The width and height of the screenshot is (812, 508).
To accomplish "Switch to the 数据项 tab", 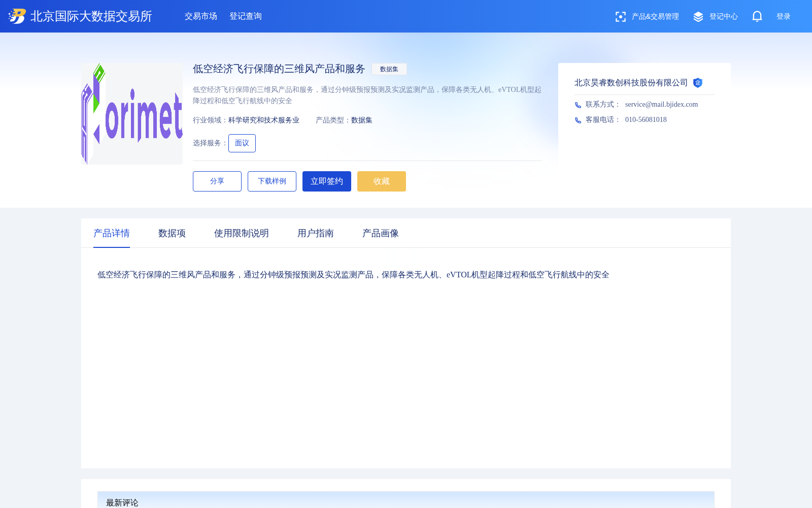I will [172, 233].
